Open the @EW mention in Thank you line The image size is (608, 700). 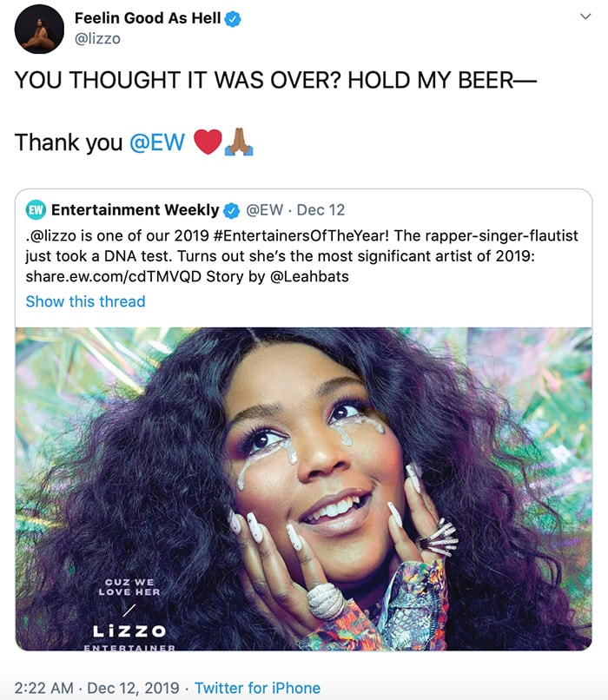157,142
